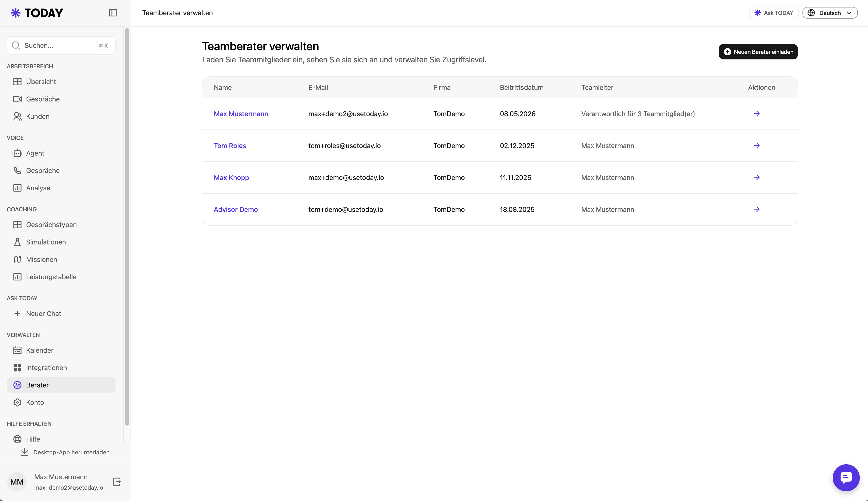Click email tom+demo@usetoday.io cell
This screenshot has width=868, height=501.
(346, 209)
